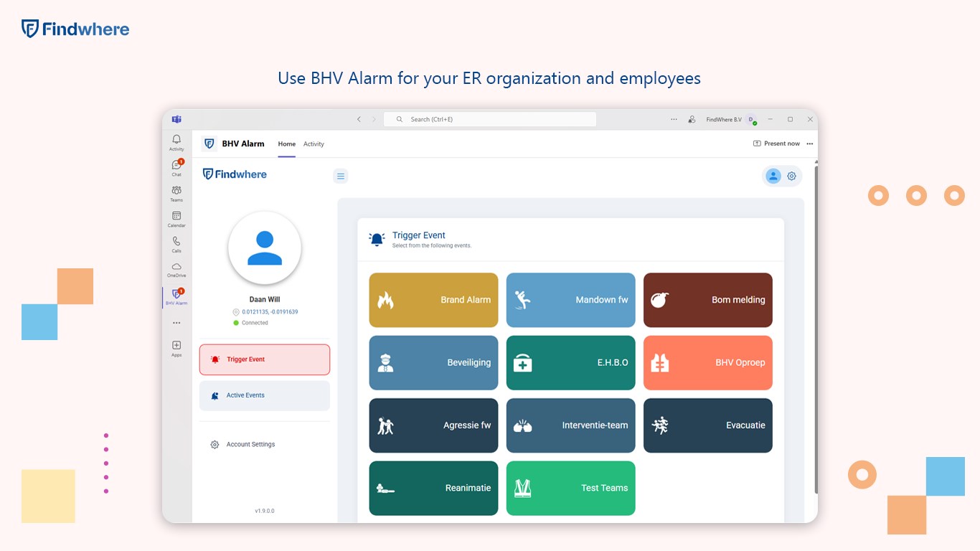Open Chat in the Teams sidebar
The height and width of the screenshot is (551, 980).
point(176,168)
